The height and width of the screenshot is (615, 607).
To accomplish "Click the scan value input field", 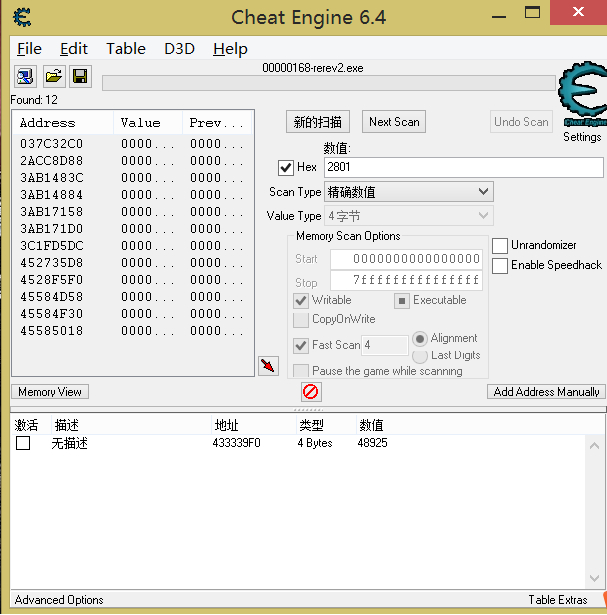I will point(464,167).
